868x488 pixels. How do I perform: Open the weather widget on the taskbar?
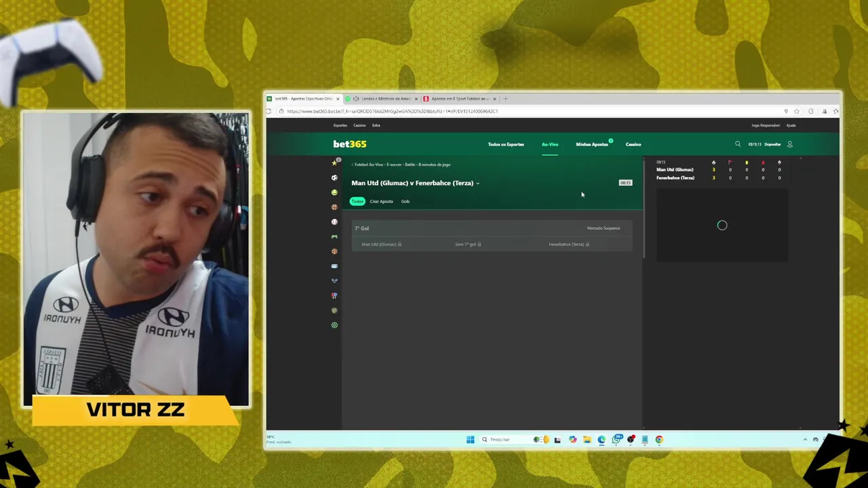(x=279, y=439)
